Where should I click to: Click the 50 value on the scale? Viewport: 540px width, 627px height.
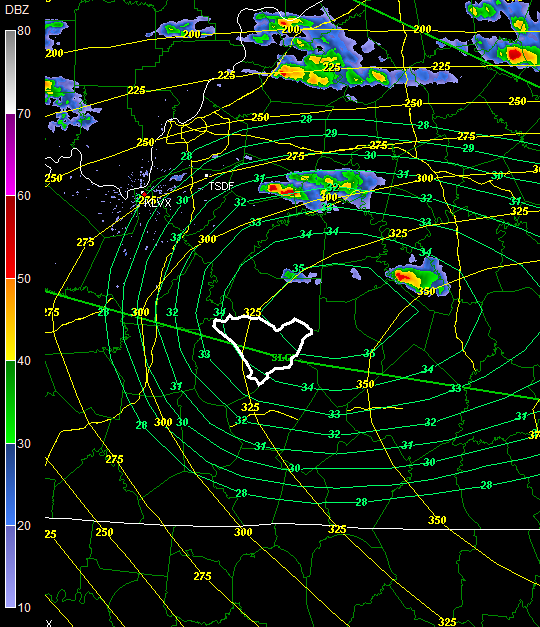click(x=24, y=279)
